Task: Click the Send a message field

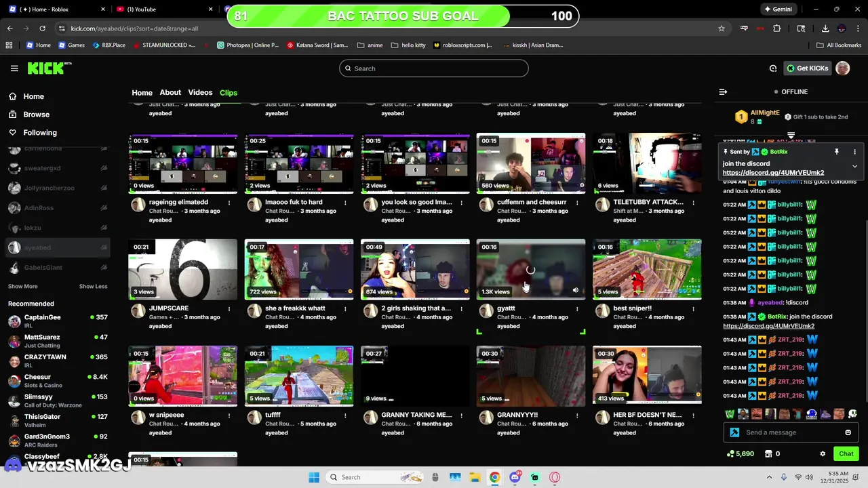Action: click(x=791, y=432)
